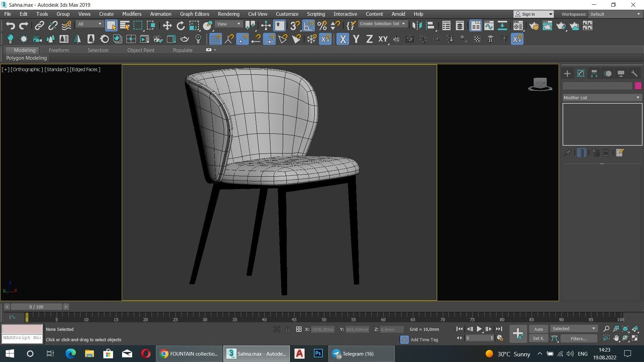Toggle the Percent Snap button
This screenshot has height=362, width=644.
[322, 26]
